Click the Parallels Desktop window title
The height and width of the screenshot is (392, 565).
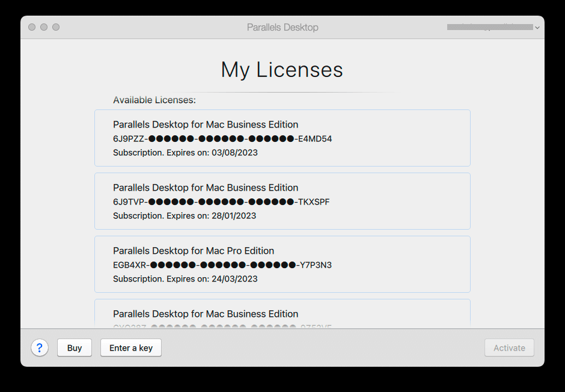point(282,27)
